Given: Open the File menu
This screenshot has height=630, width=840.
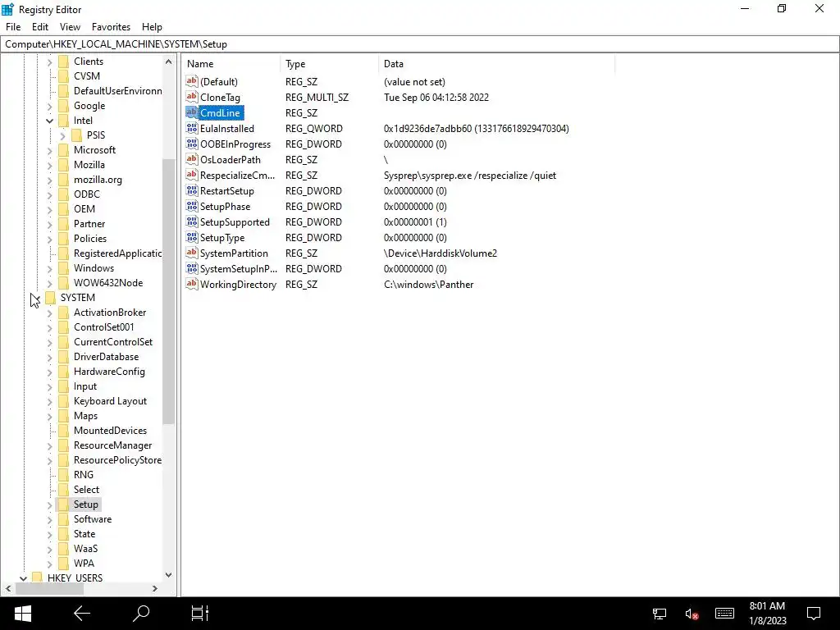Looking at the screenshot, I should (x=13, y=27).
